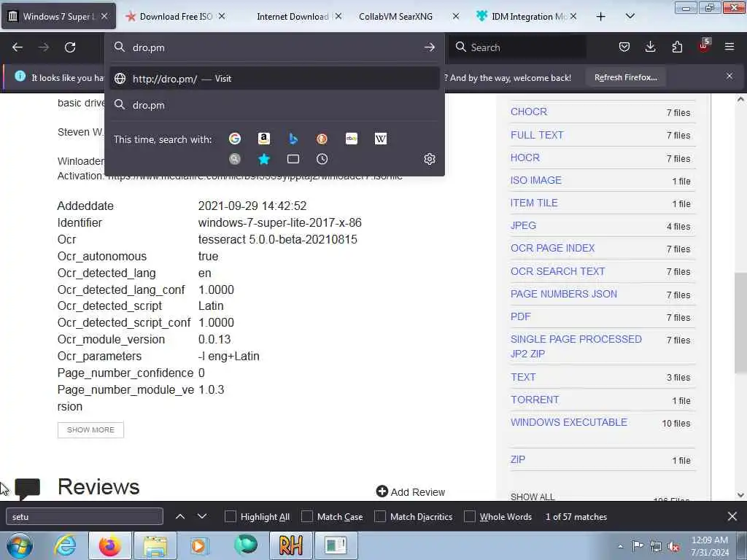Search this time with Bing

click(293, 139)
